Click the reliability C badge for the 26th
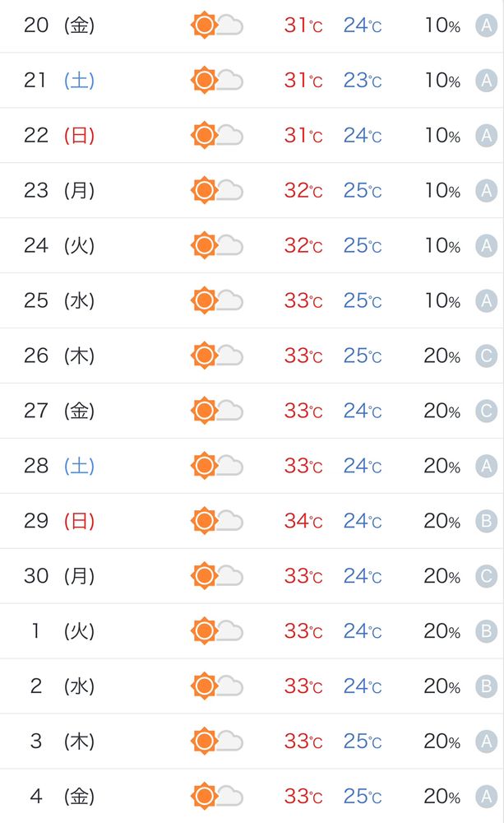The width and height of the screenshot is (504, 823). pos(486,356)
